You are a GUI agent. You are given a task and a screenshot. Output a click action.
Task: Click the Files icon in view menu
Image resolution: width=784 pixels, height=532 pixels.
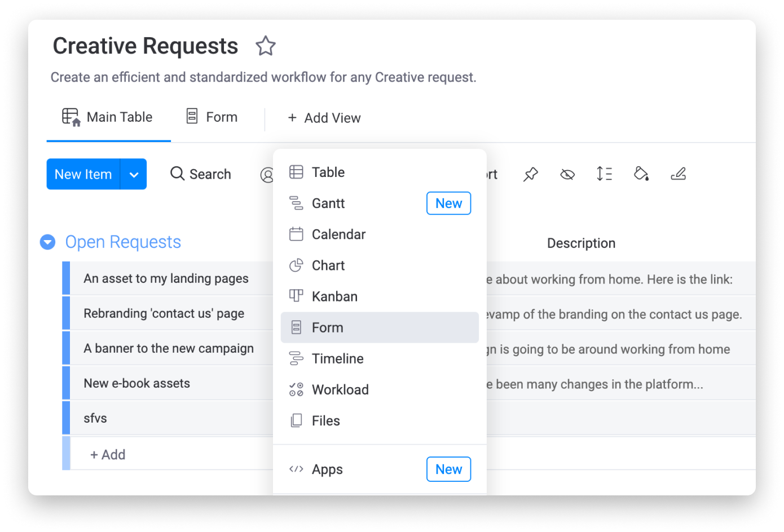(x=296, y=420)
